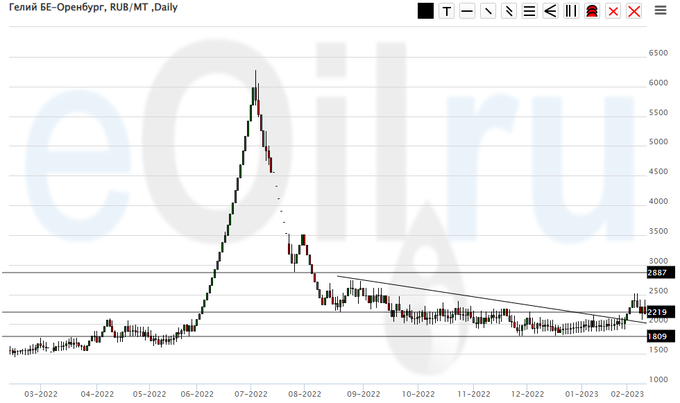Viewport: 680px width, 403px height.
Task: Click the 2219 current price label
Action: 657,312
